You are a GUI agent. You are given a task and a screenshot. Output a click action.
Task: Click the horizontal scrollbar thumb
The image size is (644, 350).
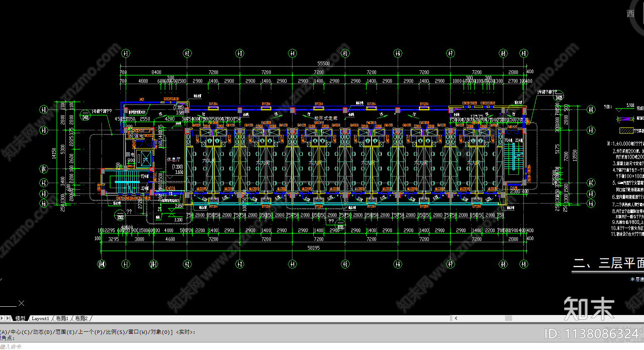pyautogui.click(x=508, y=318)
